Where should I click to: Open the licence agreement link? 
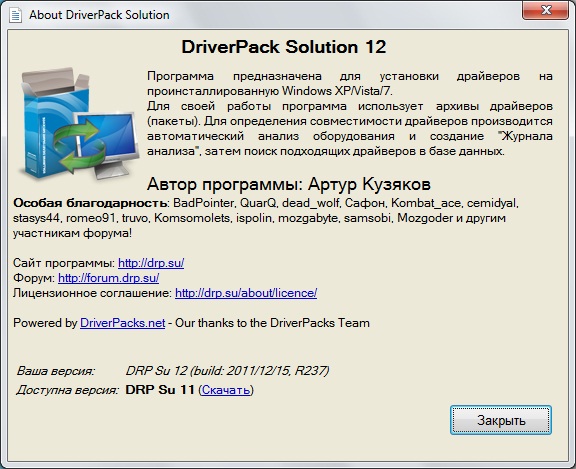click(x=246, y=293)
